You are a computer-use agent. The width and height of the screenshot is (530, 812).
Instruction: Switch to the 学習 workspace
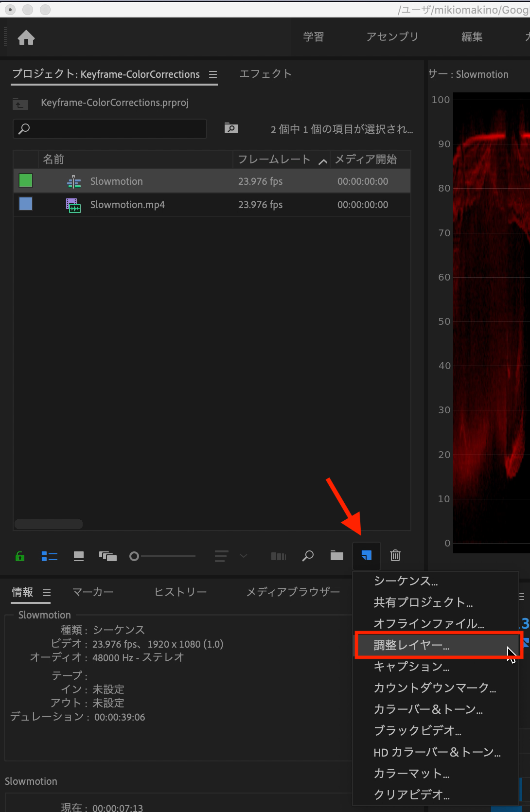coord(314,37)
